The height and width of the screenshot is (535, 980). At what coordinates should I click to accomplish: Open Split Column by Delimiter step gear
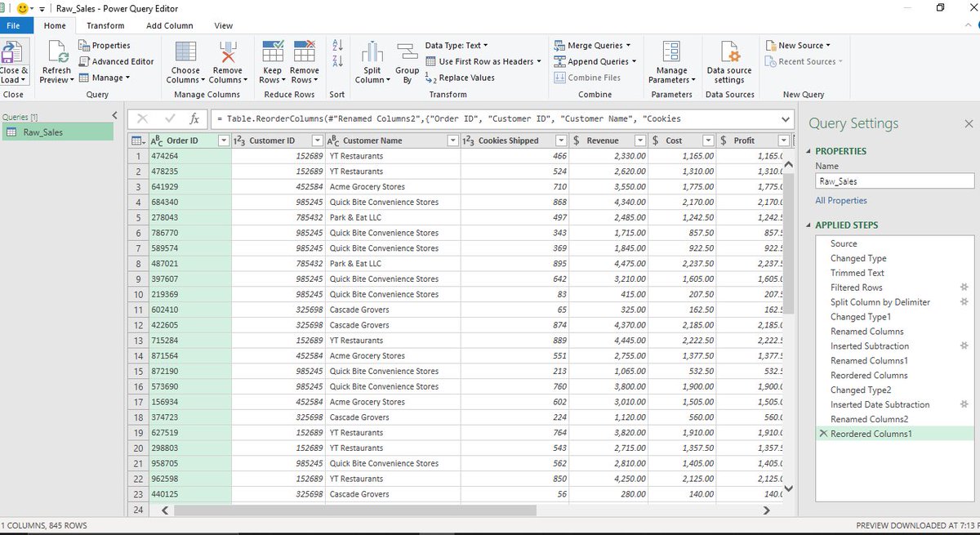[964, 302]
